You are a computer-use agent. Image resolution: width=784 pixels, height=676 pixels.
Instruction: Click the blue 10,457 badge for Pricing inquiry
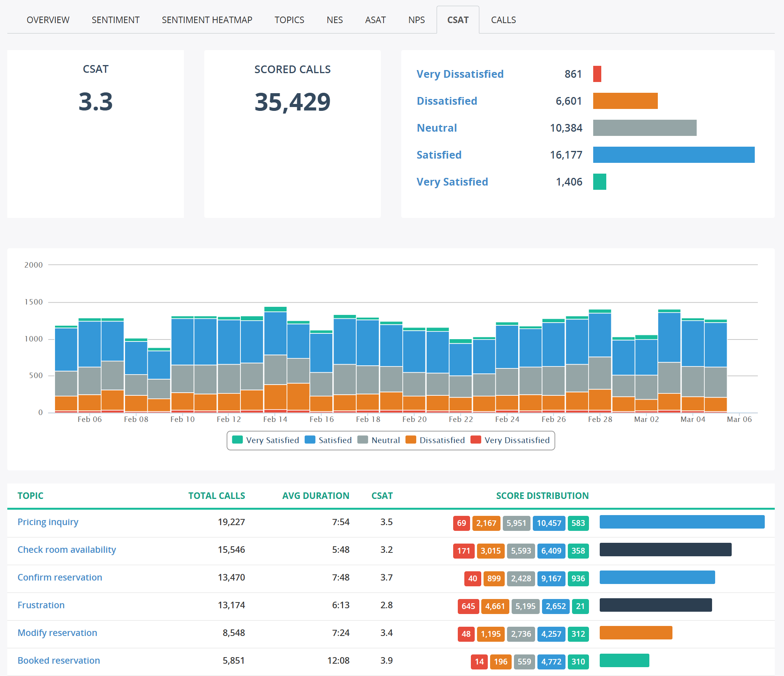click(x=549, y=523)
